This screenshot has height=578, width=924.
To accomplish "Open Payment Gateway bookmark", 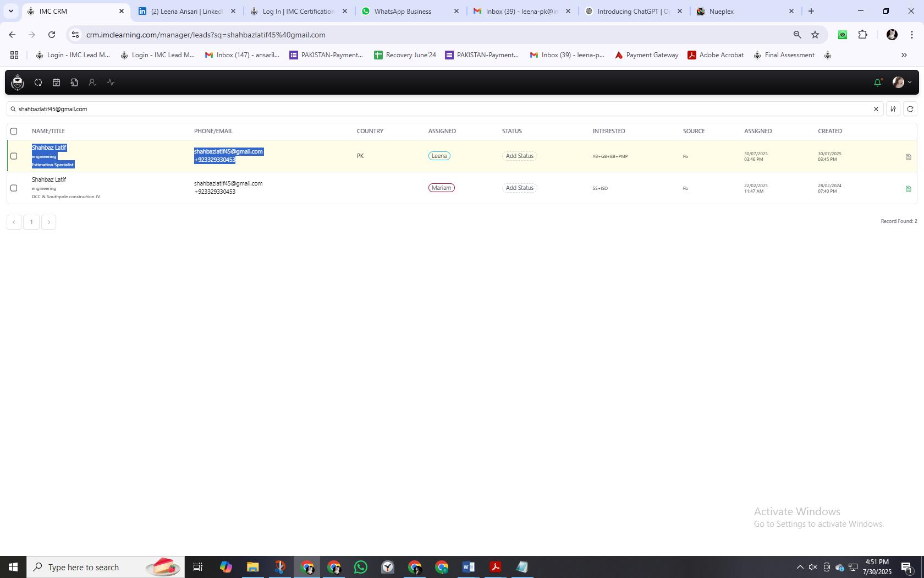I will click(646, 55).
